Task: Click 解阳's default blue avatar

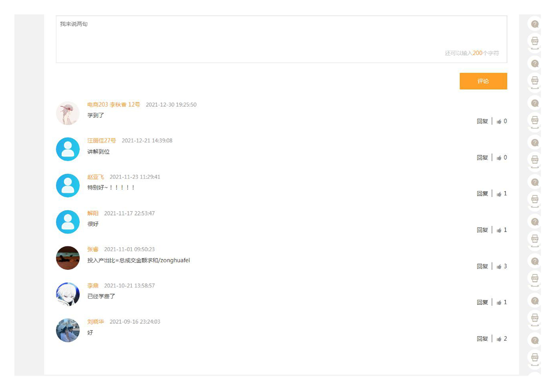Action: (68, 222)
